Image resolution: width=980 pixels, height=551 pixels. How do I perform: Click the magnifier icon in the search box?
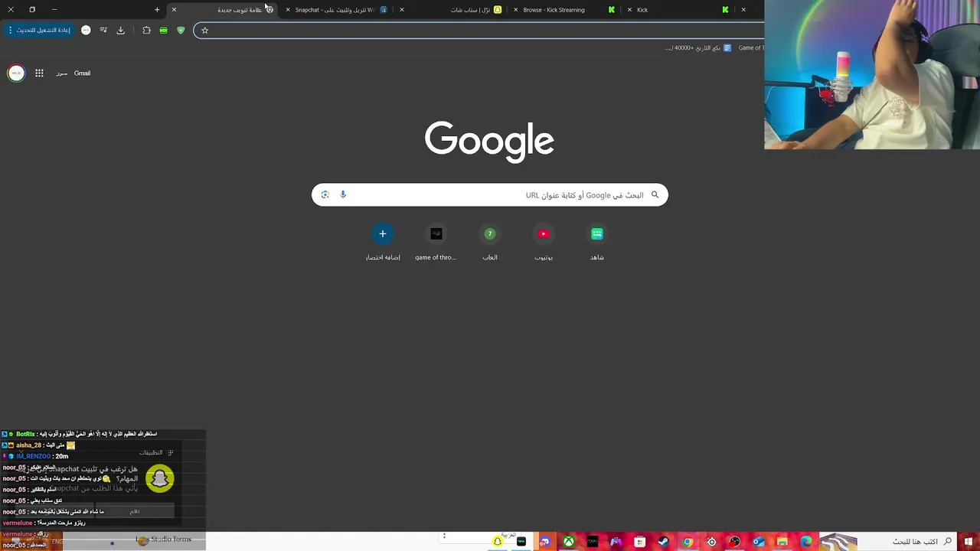click(x=655, y=194)
